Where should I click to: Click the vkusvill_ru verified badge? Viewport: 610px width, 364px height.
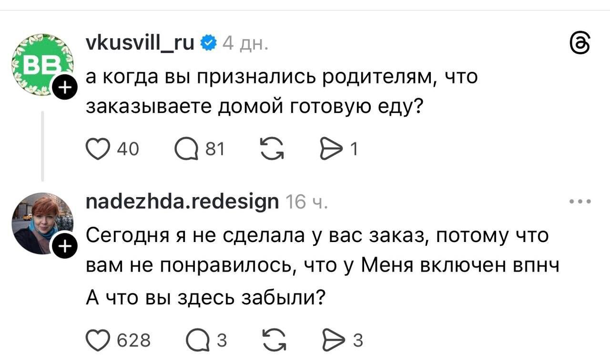point(208,43)
